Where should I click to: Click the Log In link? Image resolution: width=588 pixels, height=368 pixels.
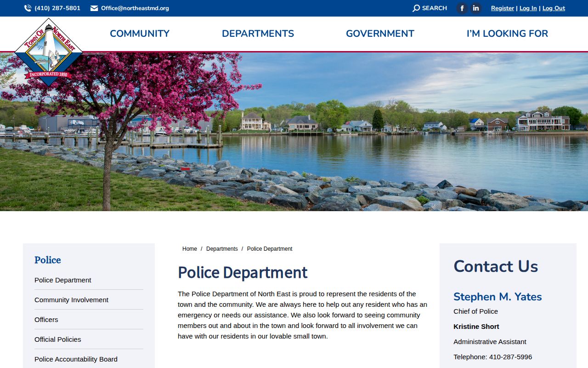pos(528,8)
